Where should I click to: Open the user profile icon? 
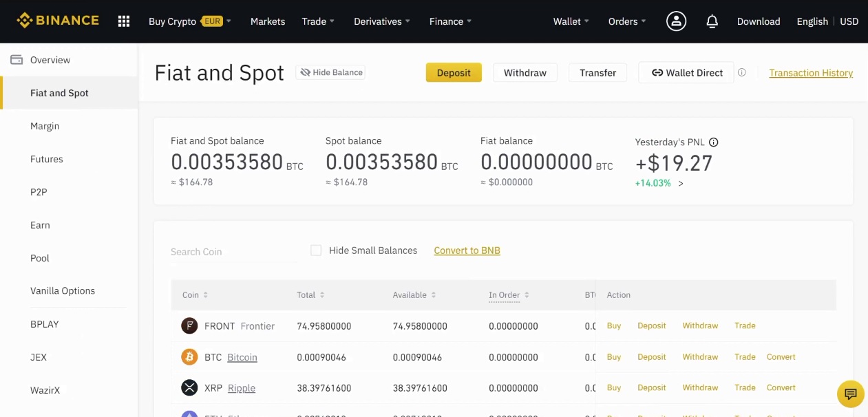[x=676, y=21]
